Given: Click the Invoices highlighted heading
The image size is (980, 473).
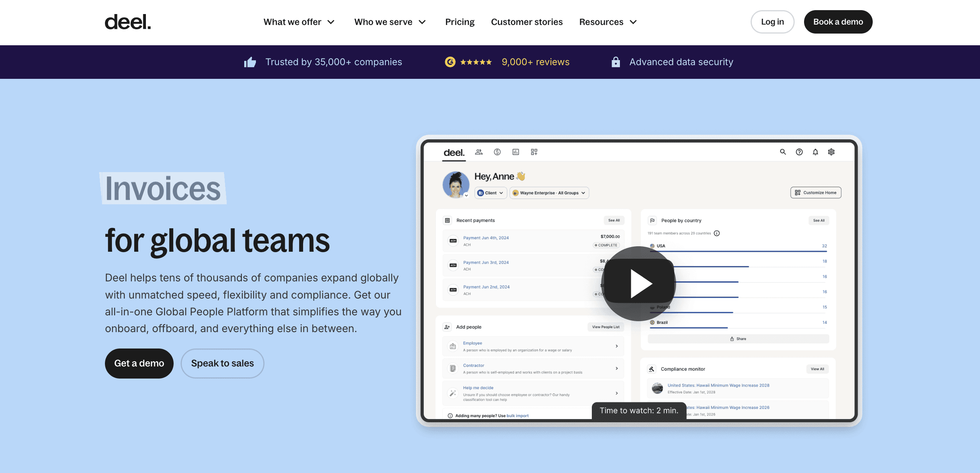Looking at the screenshot, I should tap(163, 188).
